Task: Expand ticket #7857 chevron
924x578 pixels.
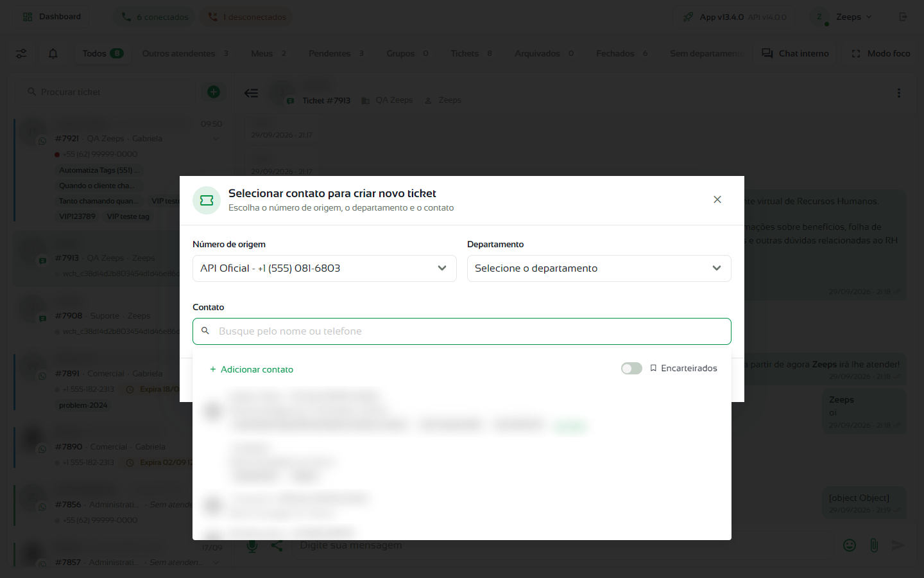Action: [x=216, y=563]
